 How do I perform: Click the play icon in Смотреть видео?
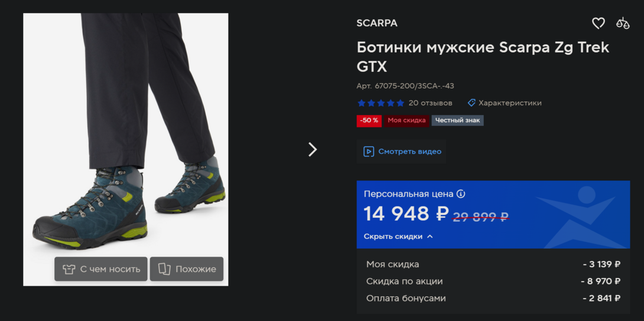(x=369, y=152)
